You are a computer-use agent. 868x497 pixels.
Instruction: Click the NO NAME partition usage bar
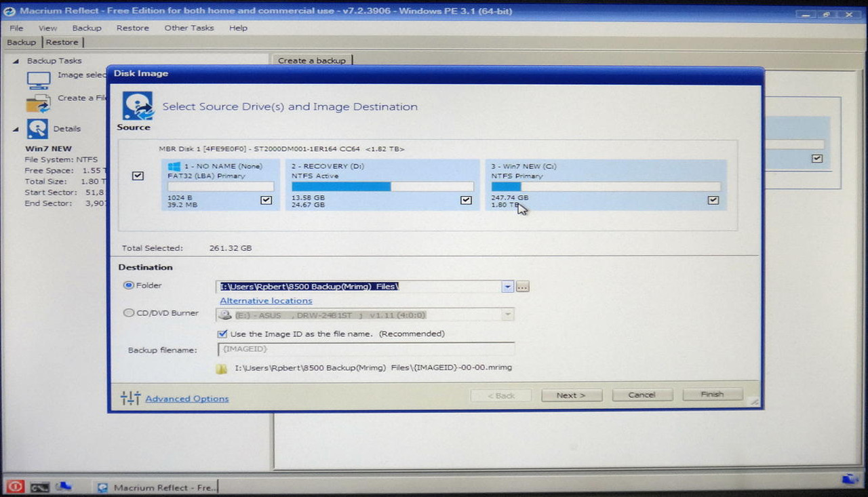point(220,186)
